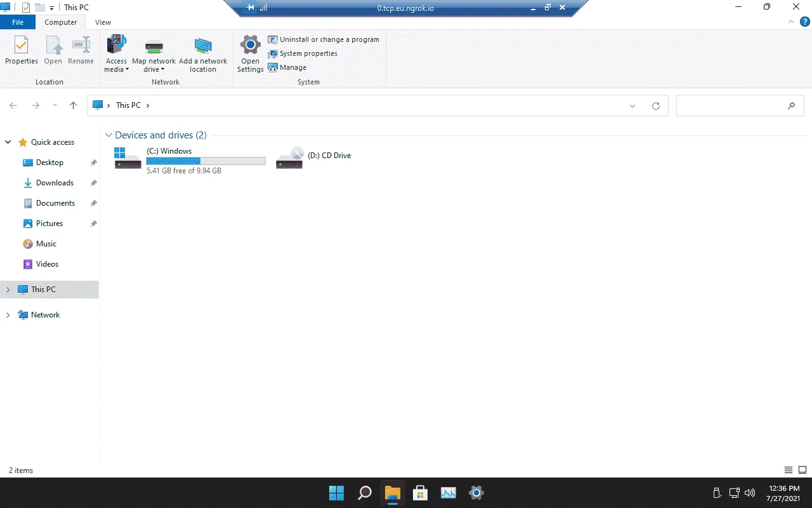Screen dimensions: 812x508
Task: Click the Map network drive icon
Action: click(154, 46)
